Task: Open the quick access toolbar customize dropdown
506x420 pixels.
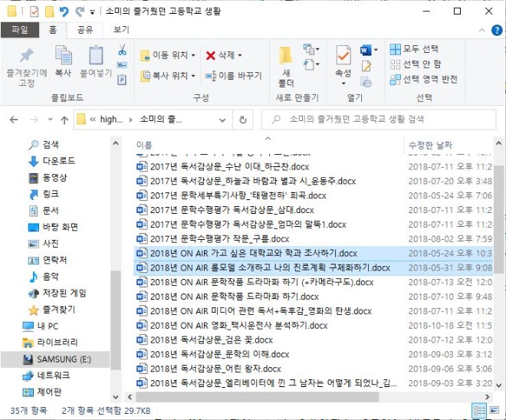Action: (x=92, y=12)
